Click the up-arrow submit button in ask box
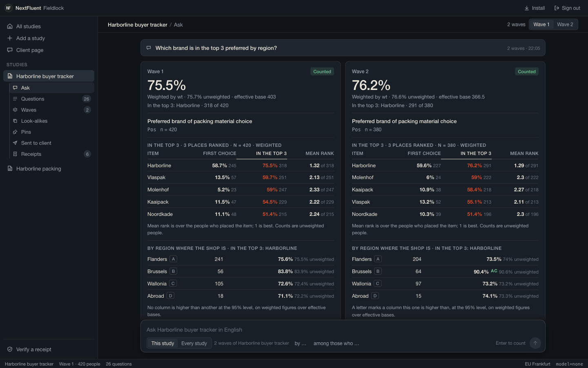 click(x=535, y=343)
